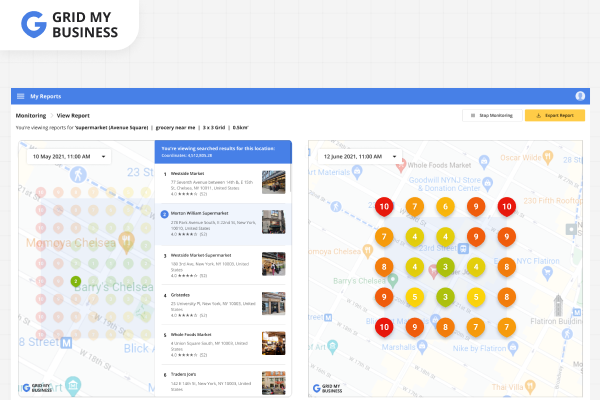Click the blue number 2 badge in results list

[165, 214]
